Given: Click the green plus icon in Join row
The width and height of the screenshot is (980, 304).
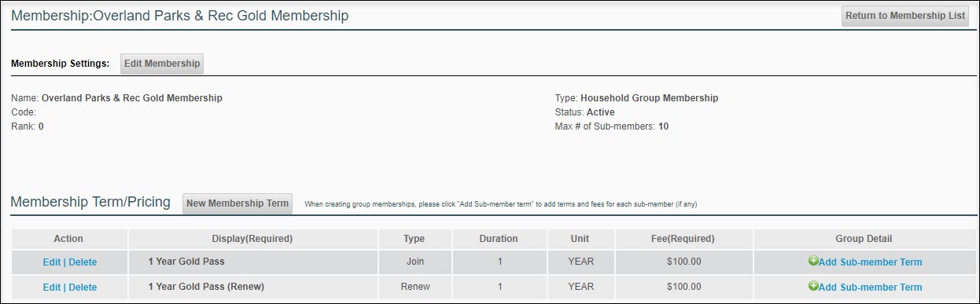Looking at the screenshot, I should pyautogui.click(x=813, y=261).
